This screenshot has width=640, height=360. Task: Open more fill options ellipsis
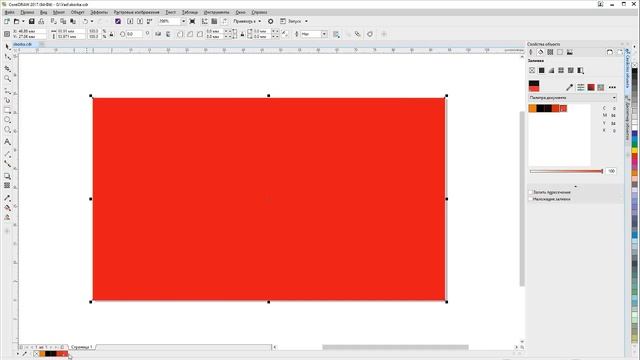(x=612, y=87)
